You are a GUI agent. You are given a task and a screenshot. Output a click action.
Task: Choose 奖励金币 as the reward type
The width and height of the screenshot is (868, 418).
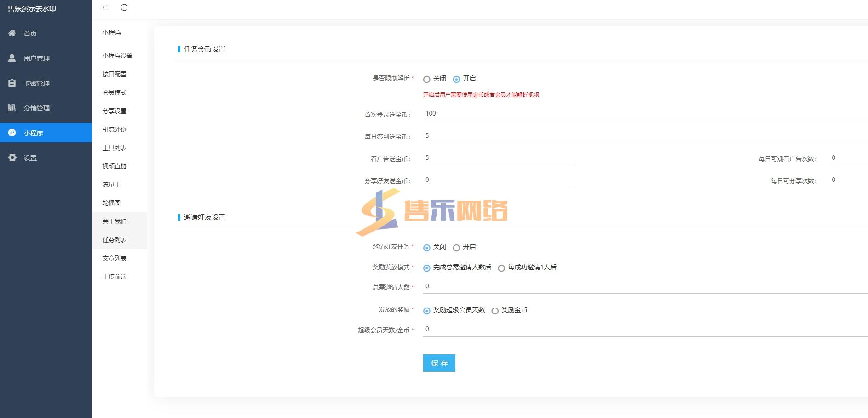click(495, 311)
